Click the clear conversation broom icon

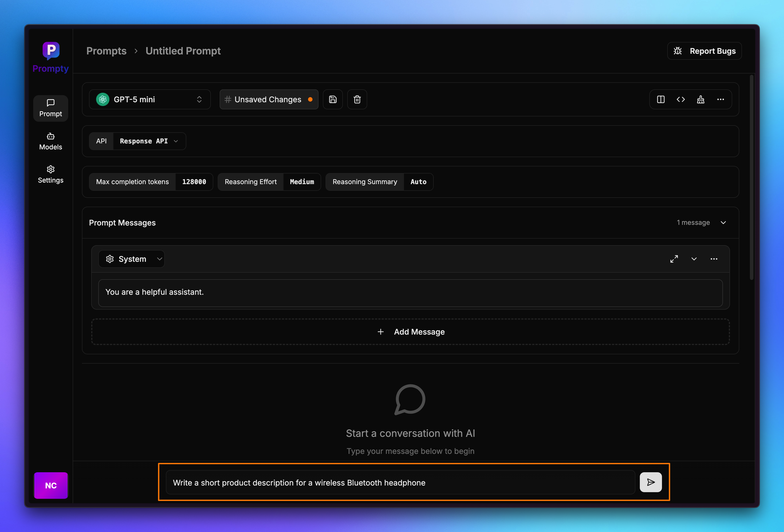click(x=701, y=99)
